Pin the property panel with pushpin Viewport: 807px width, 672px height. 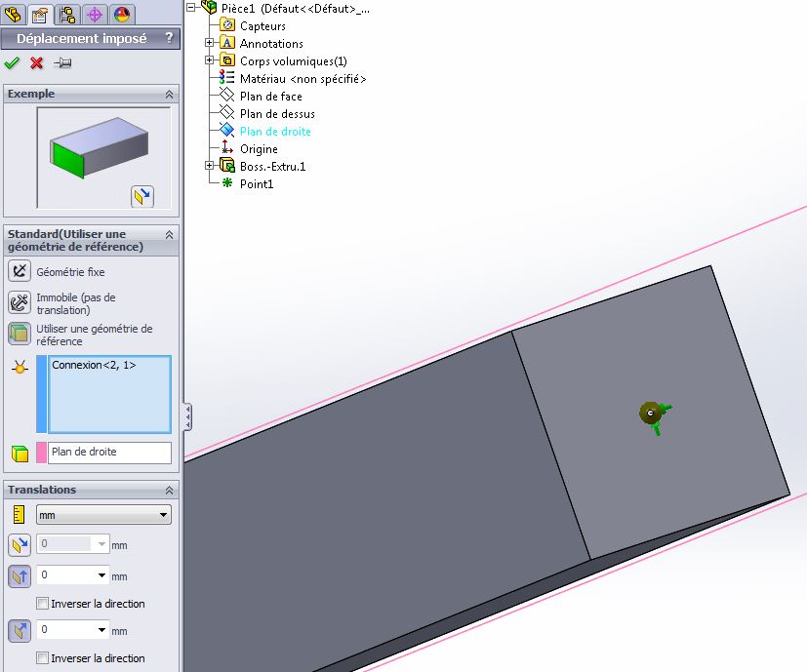[62, 62]
